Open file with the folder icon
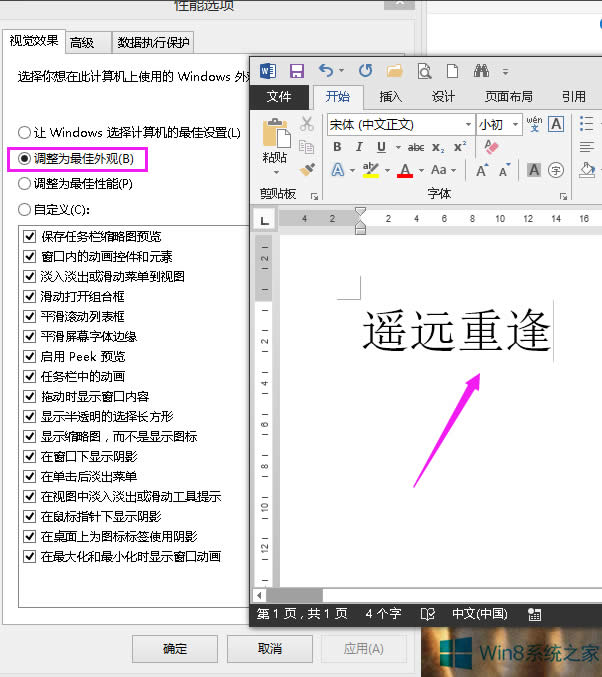The image size is (602, 677). coord(394,71)
